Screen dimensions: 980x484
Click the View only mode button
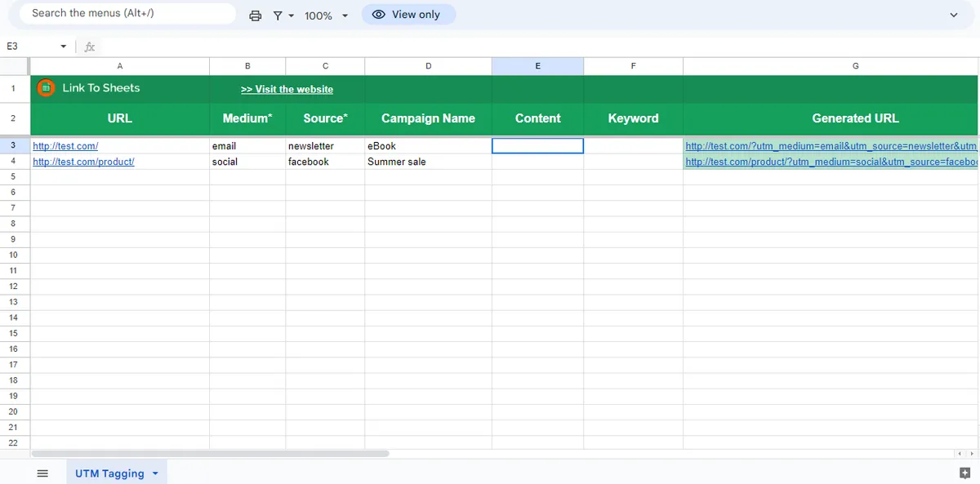coord(408,14)
